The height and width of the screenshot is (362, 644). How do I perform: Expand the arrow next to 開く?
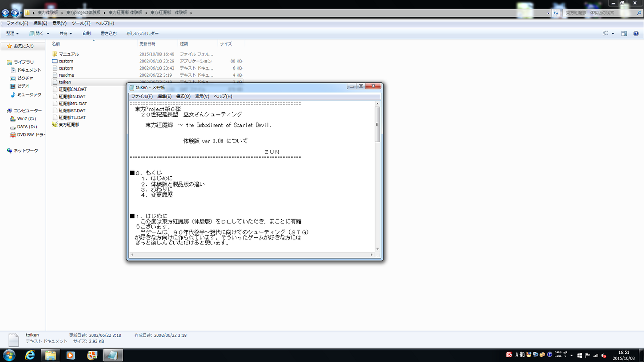tap(49, 34)
